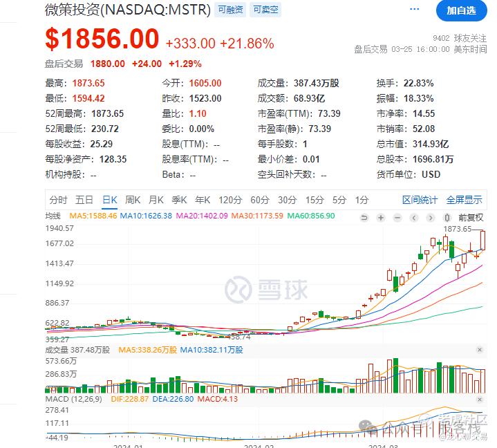Open 区间统计 range statistics
This screenshot has width=497, height=448.
tap(420, 200)
